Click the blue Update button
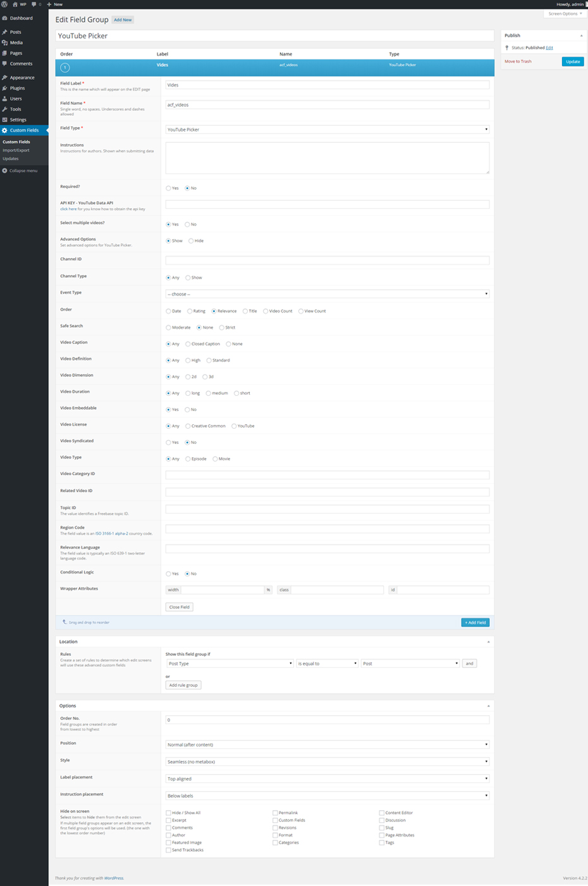This screenshot has width=588, height=886. 573,61
